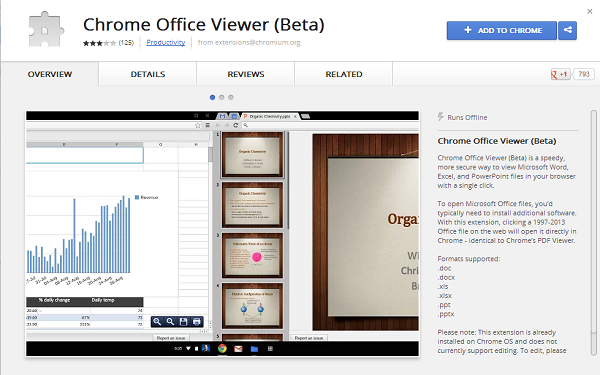The width and height of the screenshot is (600, 375).
Task: Click the print icon in the viewer toolbar
Action: [196, 322]
